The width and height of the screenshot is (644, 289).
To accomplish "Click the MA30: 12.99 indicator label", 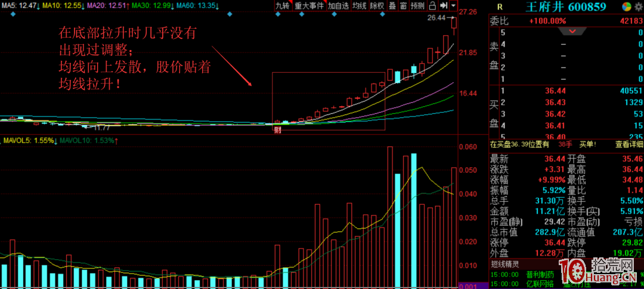I will coord(154,5).
